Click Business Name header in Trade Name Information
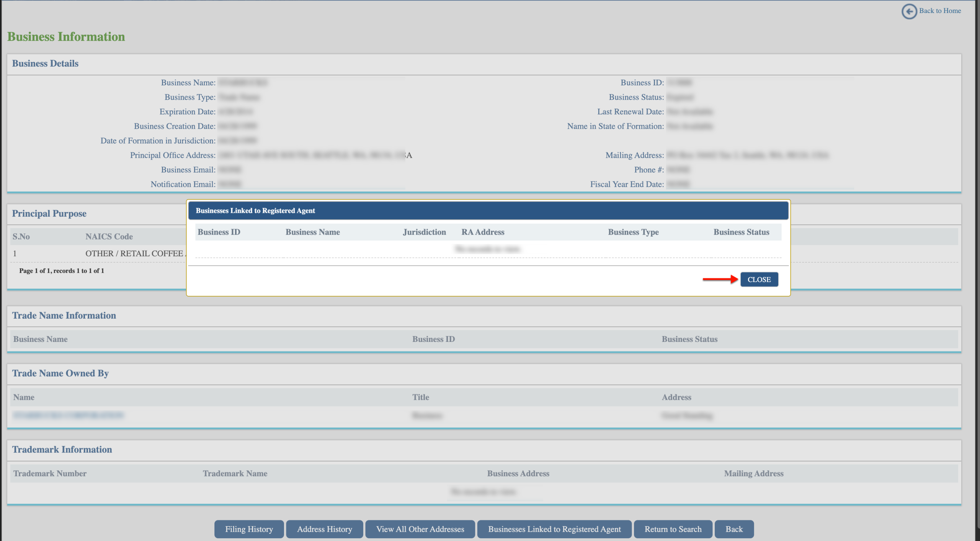Image resolution: width=980 pixels, height=541 pixels. tap(41, 339)
